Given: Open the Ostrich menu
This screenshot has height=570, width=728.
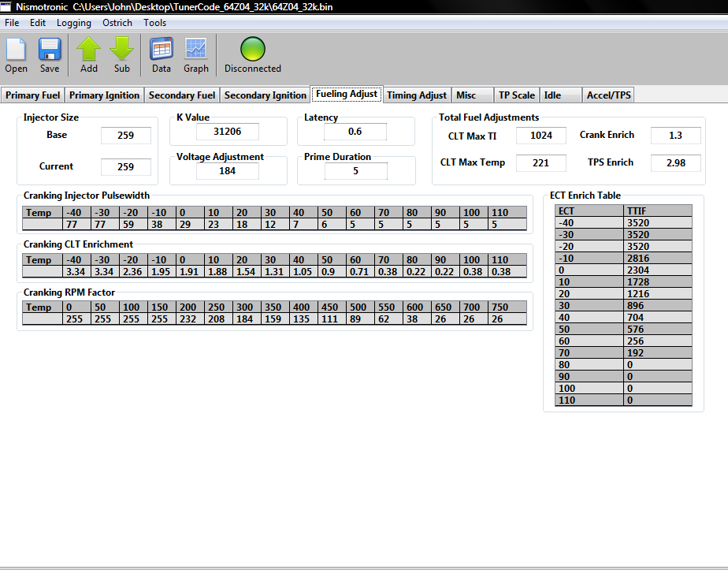Looking at the screenshot, I should tap(117, 23).
